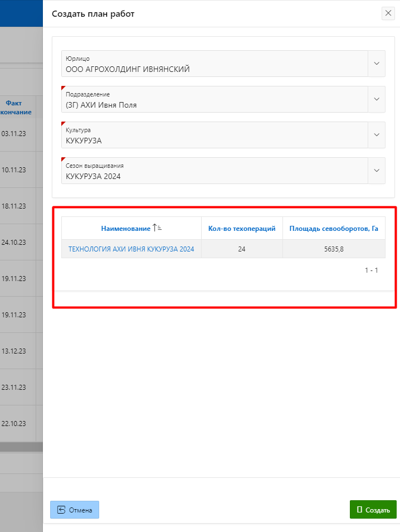Click the (ЗГ) АХИ Ивня Поля field value
Viewport: 400px width, 532px height.
coord(101,105)
